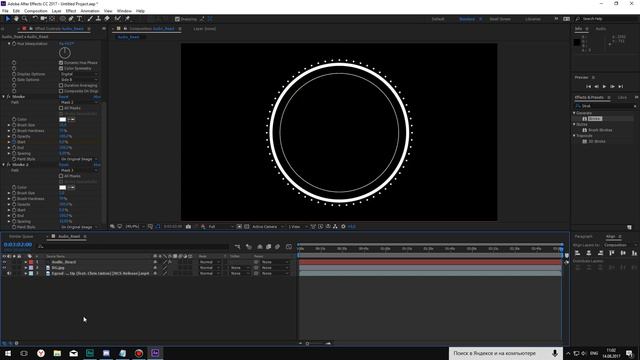Select the Brush tool

90,19
